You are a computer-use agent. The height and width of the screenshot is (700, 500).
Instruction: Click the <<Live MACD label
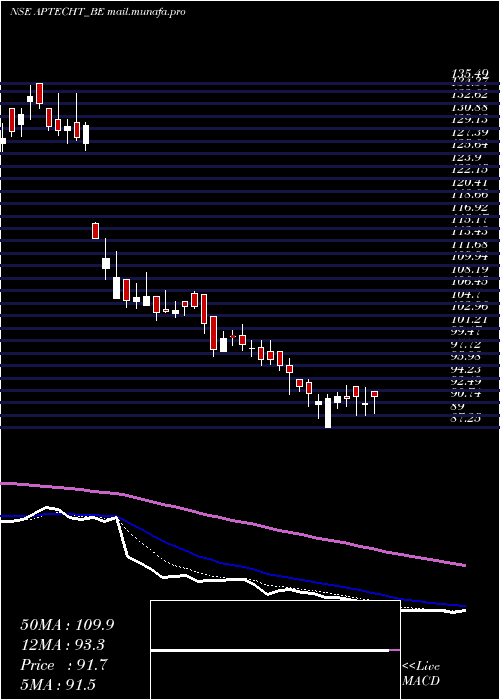click(x=421, y=674)
